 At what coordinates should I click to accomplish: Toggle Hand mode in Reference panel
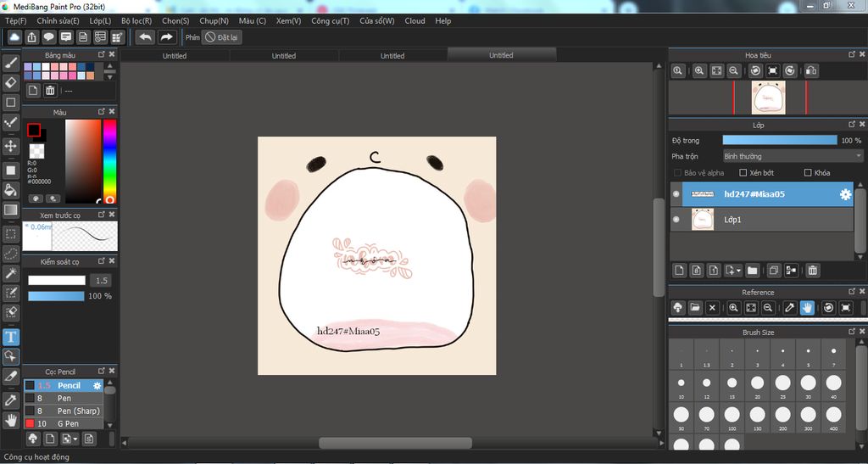click(x=807, y=307)
